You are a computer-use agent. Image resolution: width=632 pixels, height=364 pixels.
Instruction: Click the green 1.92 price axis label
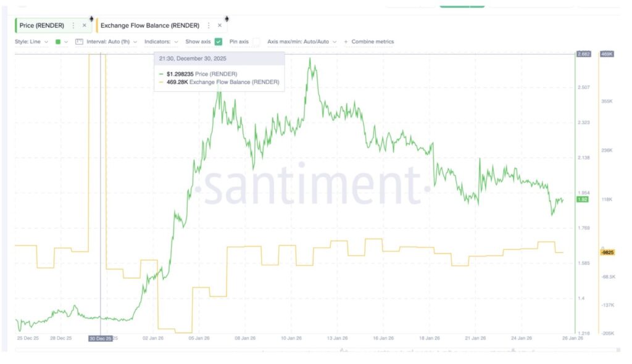click(582, 200)
